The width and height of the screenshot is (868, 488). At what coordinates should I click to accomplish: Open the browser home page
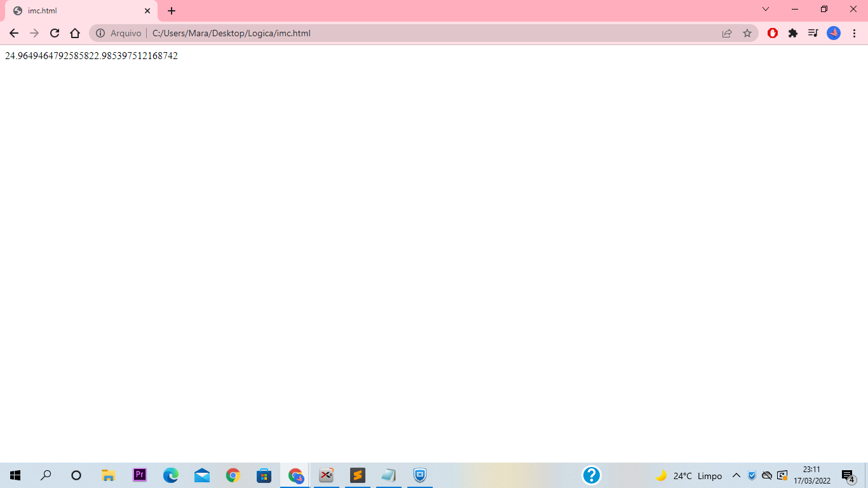tap(75, 33)
